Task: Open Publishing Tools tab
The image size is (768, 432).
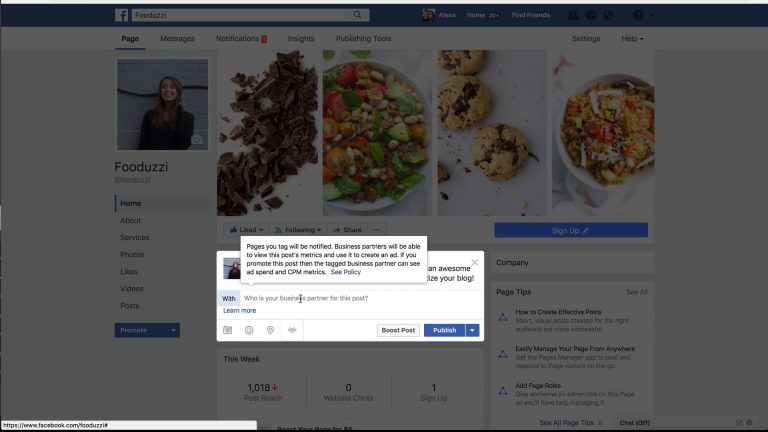Action: 363,38
